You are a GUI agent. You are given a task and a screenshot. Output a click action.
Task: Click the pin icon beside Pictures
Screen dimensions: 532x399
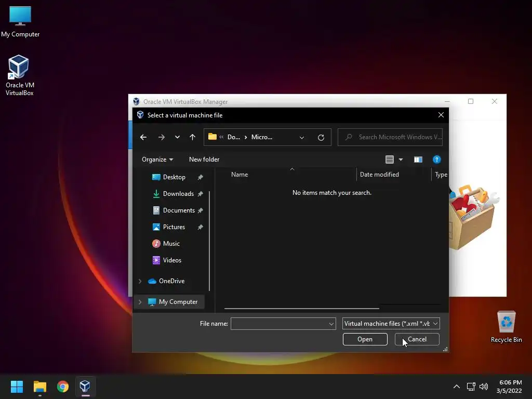(200, 227)
